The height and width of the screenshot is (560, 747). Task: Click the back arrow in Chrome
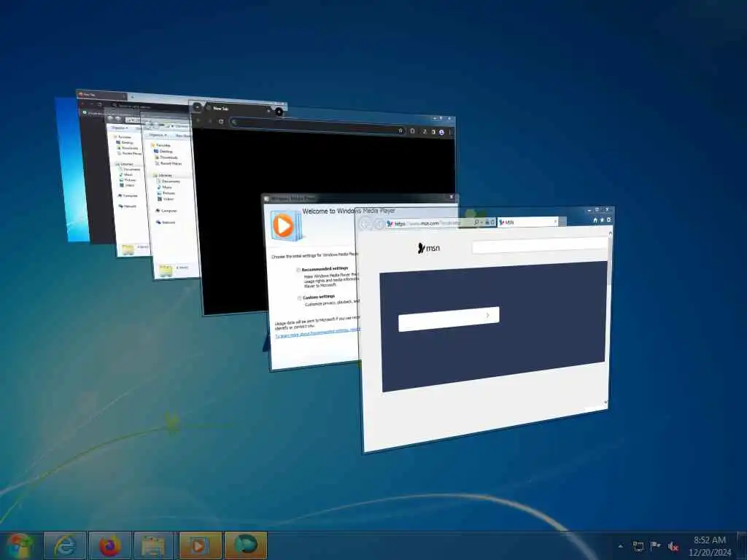pos(199,120)
